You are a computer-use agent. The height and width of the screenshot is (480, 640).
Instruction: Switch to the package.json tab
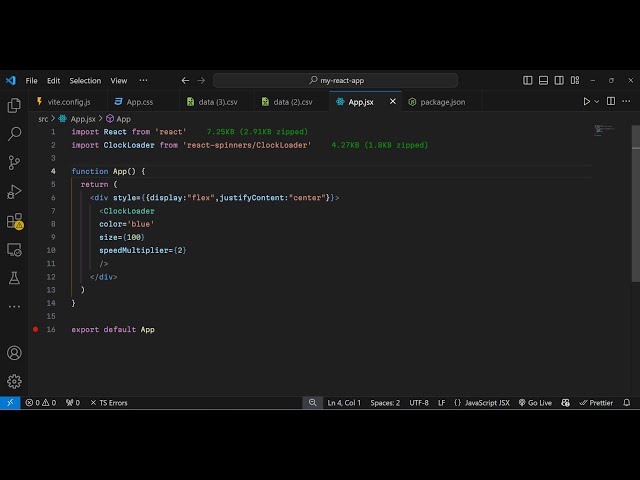pos(441,101)
